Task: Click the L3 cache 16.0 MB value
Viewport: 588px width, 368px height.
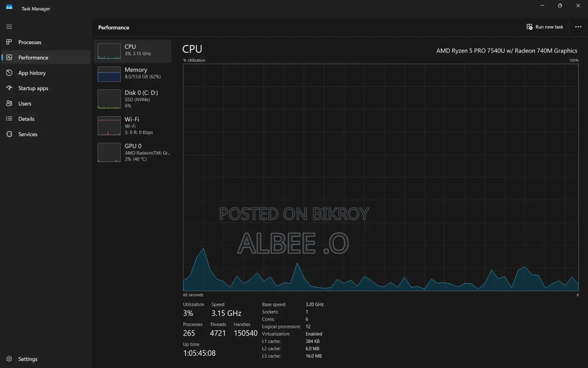Action: [x=313, y=356]
